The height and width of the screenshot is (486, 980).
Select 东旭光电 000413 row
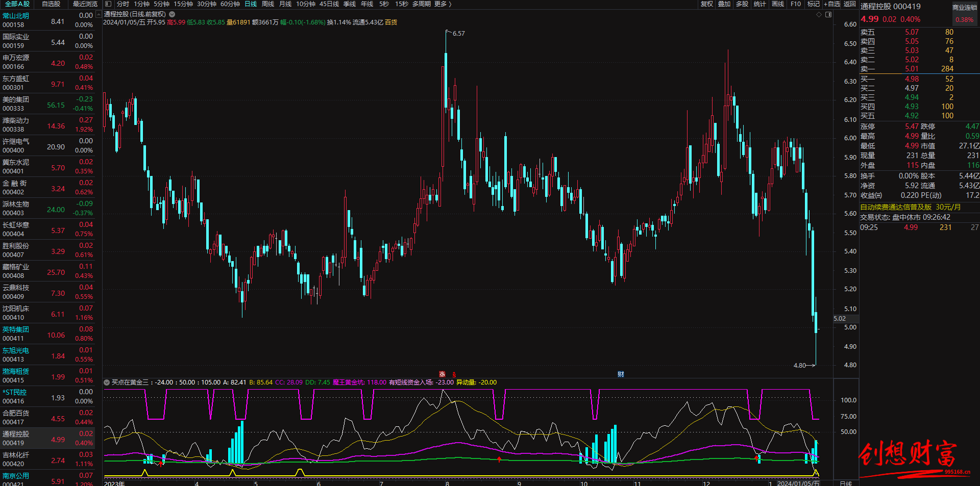click(x=47, y=355)
